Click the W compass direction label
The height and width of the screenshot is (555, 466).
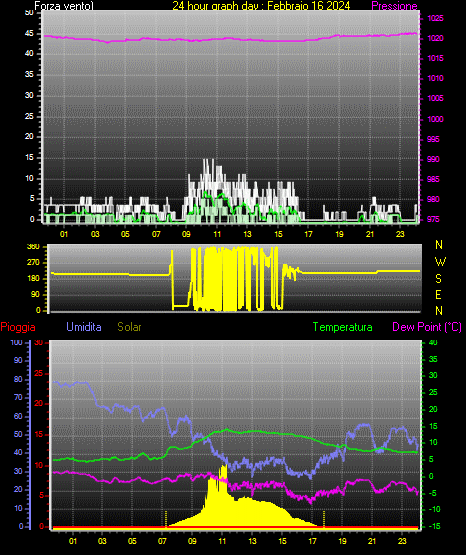click(440, 262)
